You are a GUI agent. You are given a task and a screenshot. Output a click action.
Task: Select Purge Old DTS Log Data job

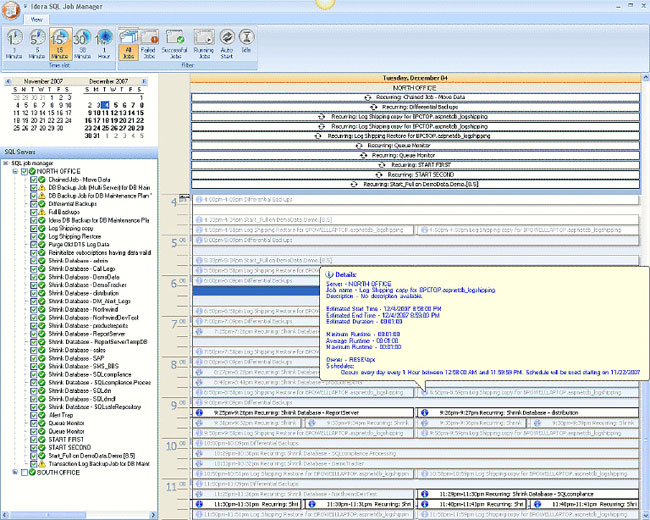(79, 245)
